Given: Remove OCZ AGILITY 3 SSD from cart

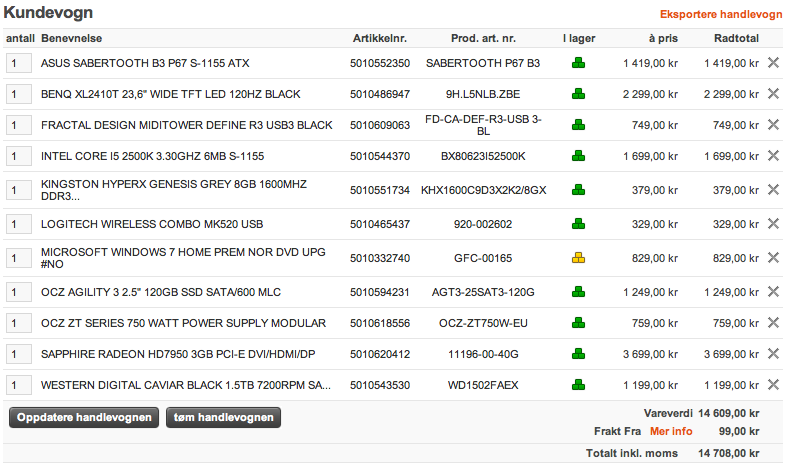Looking at the screenshot, I should click(x=773, y=292).
